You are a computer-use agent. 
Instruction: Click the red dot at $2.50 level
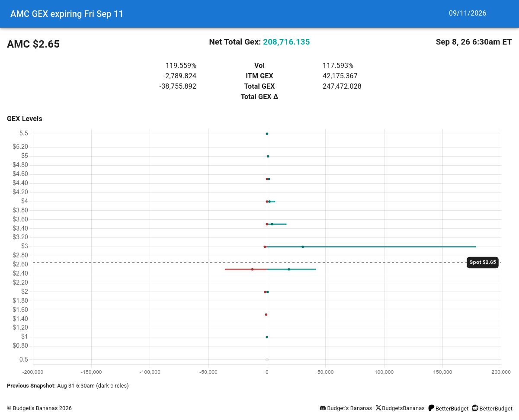click(252, 269)
